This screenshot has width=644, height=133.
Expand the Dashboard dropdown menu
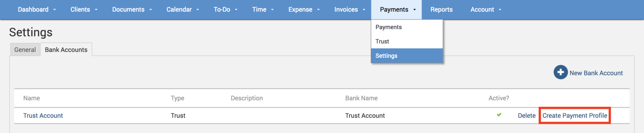(36, 9)
